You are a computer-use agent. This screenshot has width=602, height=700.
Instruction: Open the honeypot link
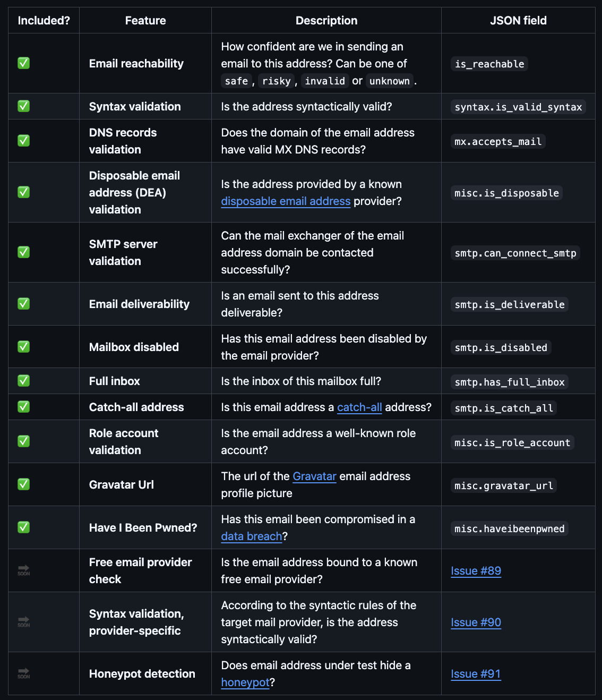pos(245,682)
